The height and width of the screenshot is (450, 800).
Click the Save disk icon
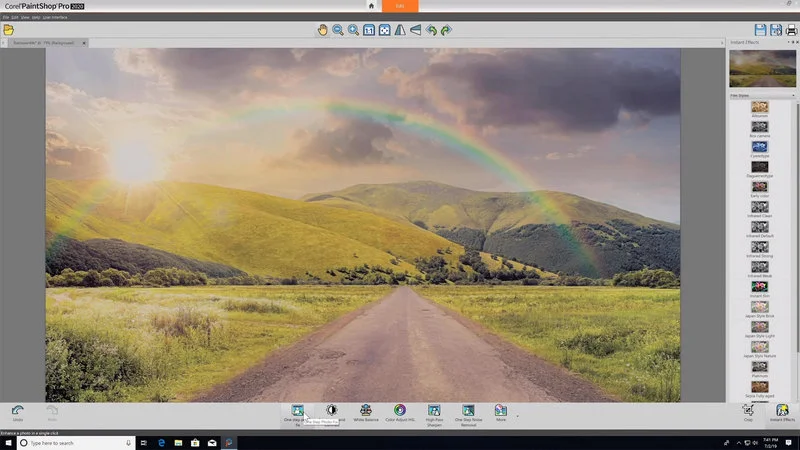(x=761, y=30)
